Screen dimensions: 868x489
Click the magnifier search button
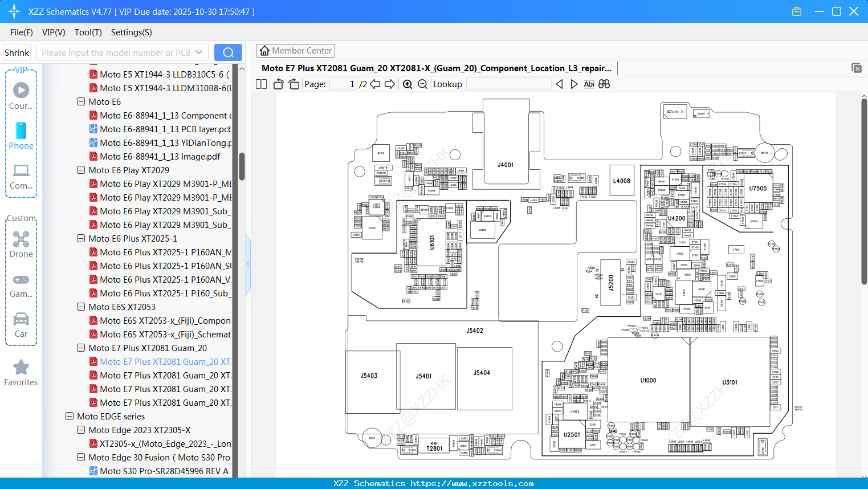[228, 52]
